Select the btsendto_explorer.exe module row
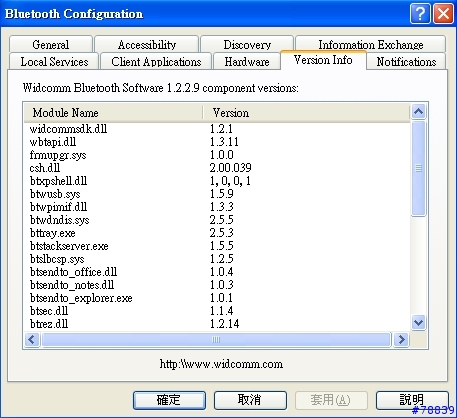457x418 pixels. [x=217, y=298]
